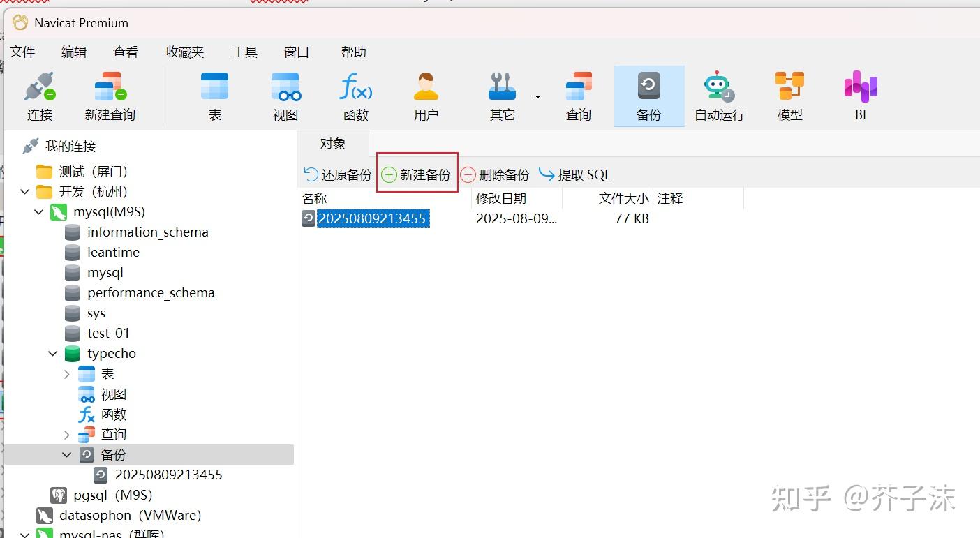This screenshot has height=538, width=980.
Task: Launch BI with its toolbar icon
Action: point(859,94)
